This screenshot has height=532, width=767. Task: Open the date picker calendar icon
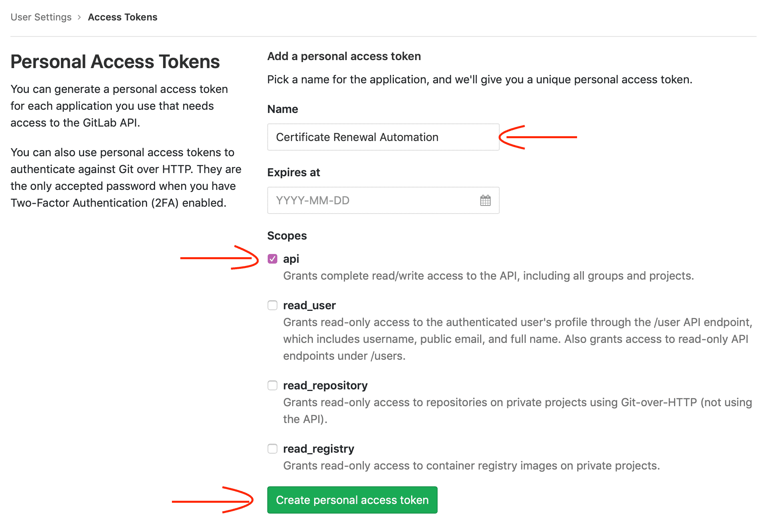pyautogui.click(x=485, y=200)
